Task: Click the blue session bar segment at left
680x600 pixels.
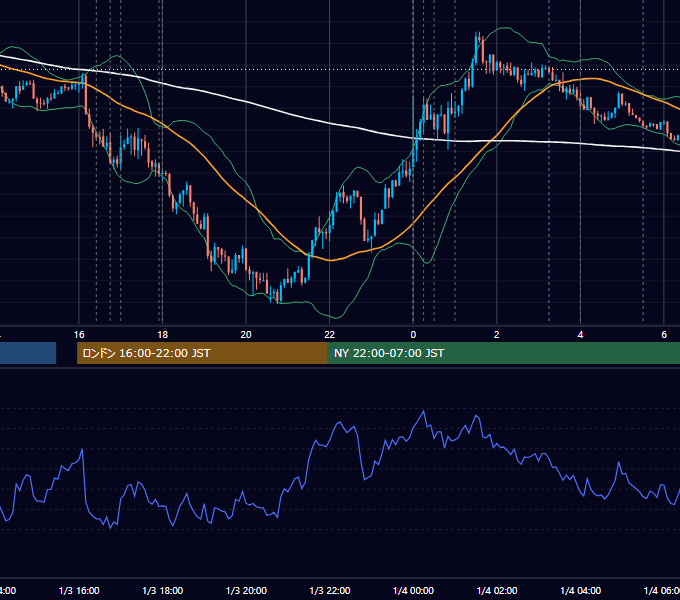Action: [28, 353]
